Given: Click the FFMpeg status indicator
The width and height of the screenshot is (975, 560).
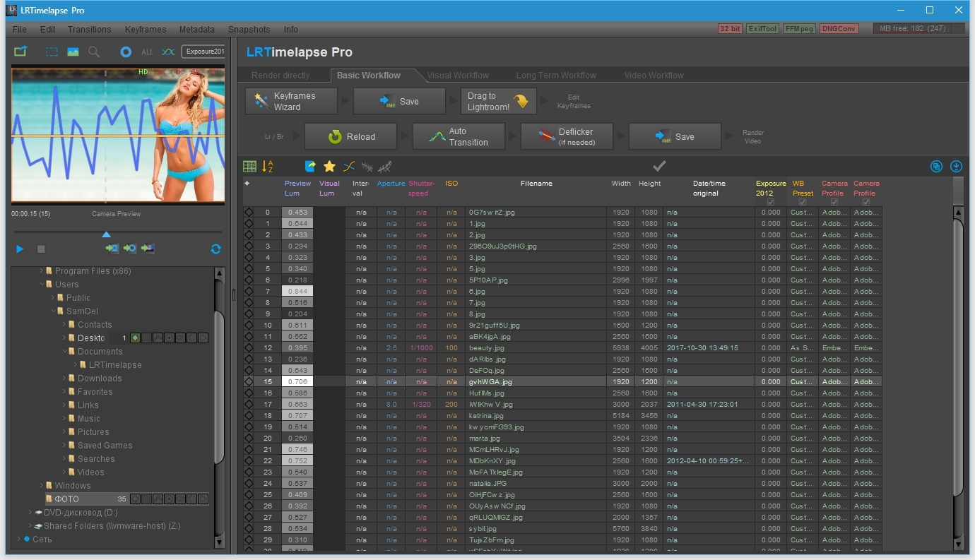Looking at the screenshot, I should point(798,29).
